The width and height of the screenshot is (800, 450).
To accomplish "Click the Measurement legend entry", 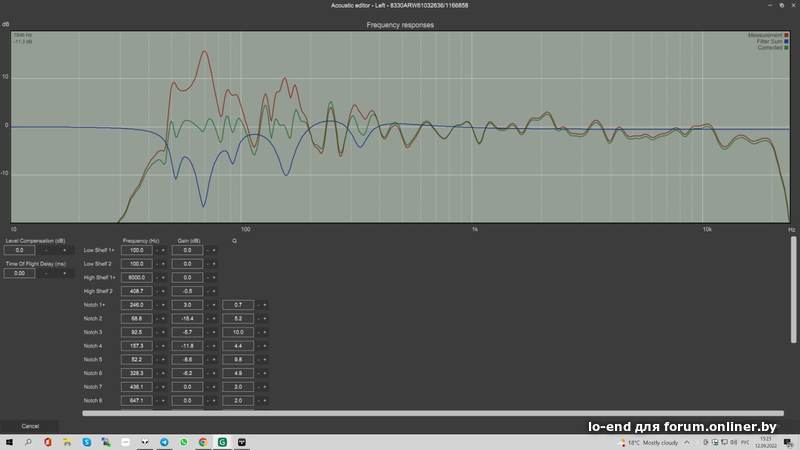I will coord(768,35).
